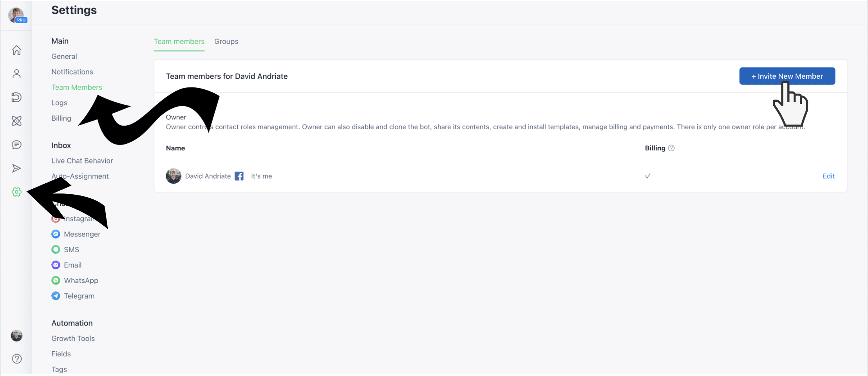
Task: Select the Team members tab
Action: click(179, 42)
